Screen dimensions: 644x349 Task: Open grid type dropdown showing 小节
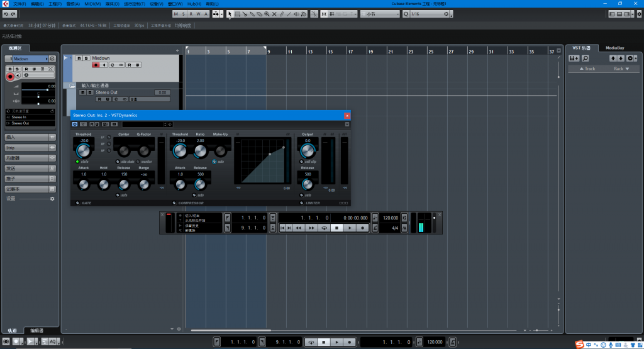[380, 14]
